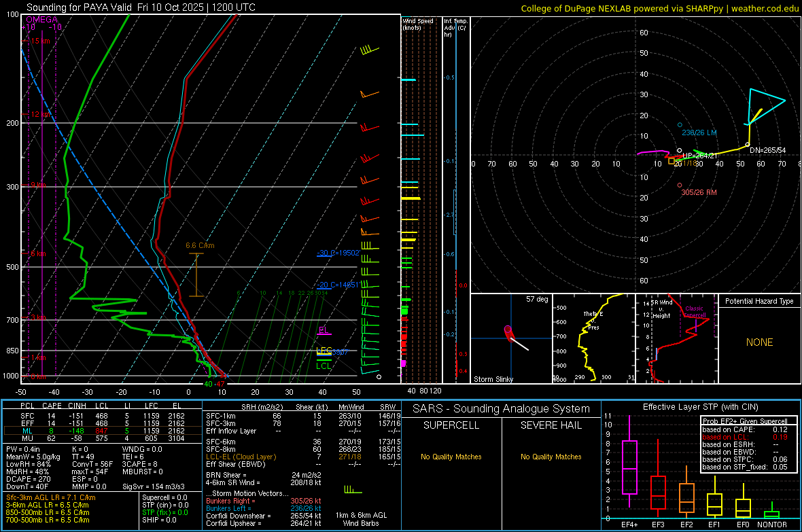Select the NONE hazard type value
The height and width of the screenshot is (532, 802).
760,342
